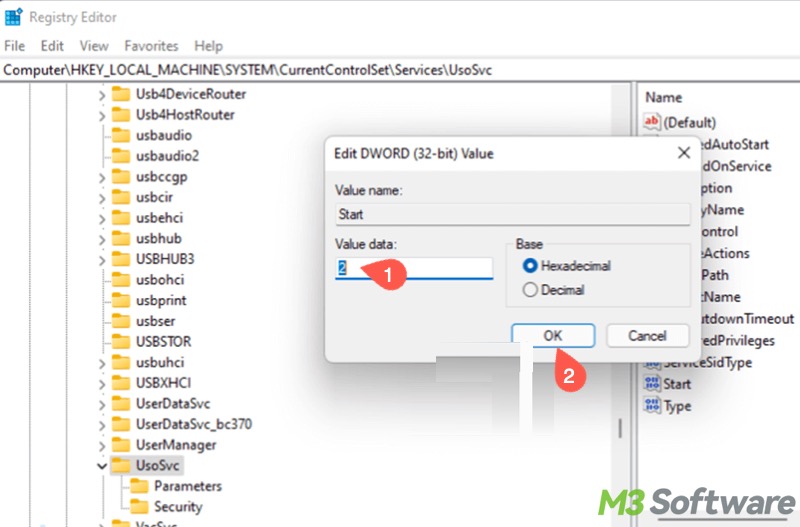Open the View menu
This screenshot has width=800, height=527.
pyautogui.click(x=94, y=46)
